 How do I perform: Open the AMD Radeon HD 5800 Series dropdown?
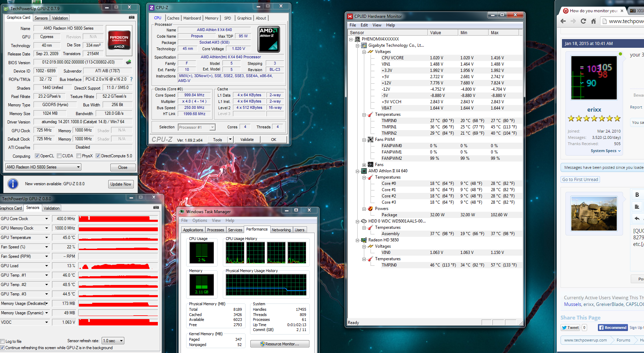(x=43, y=167)
